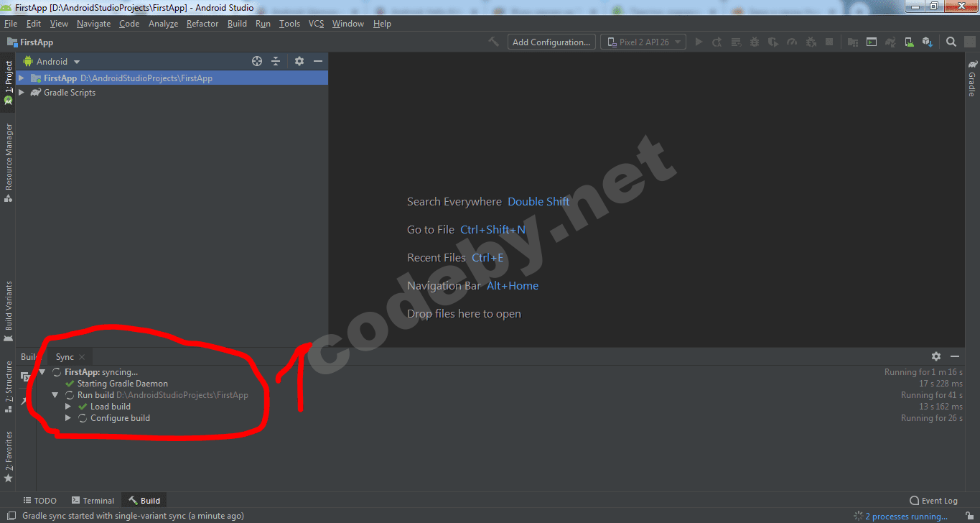The width and height of the screenshot is (980, 523).
Task: Open the SDK Manager icon
Action: click(x=927, y=42)
